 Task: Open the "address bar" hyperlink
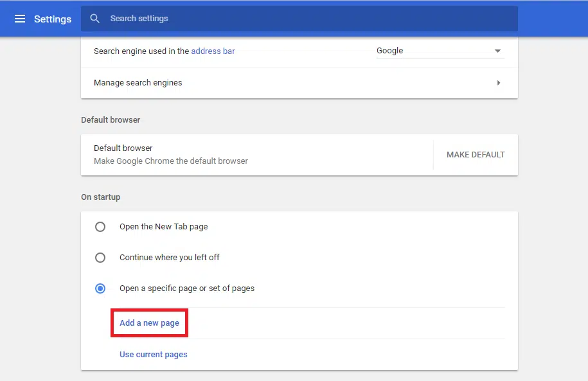213,51
